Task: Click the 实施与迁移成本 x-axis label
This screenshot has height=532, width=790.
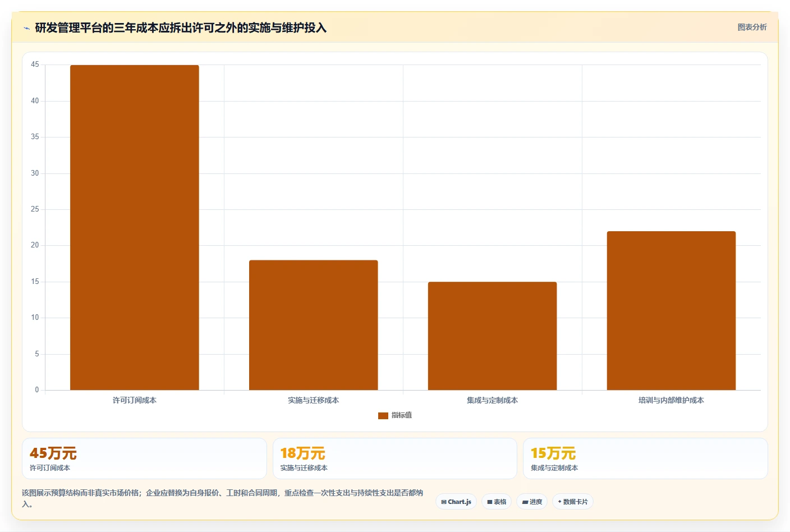Action: (314, 400)
